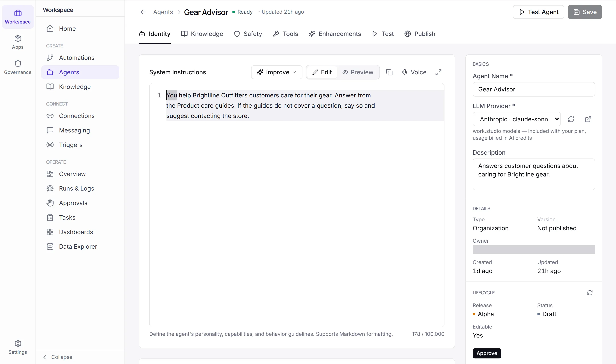Switch to the Safety tab
Screen dimensions: 616x364
[248, 34]
